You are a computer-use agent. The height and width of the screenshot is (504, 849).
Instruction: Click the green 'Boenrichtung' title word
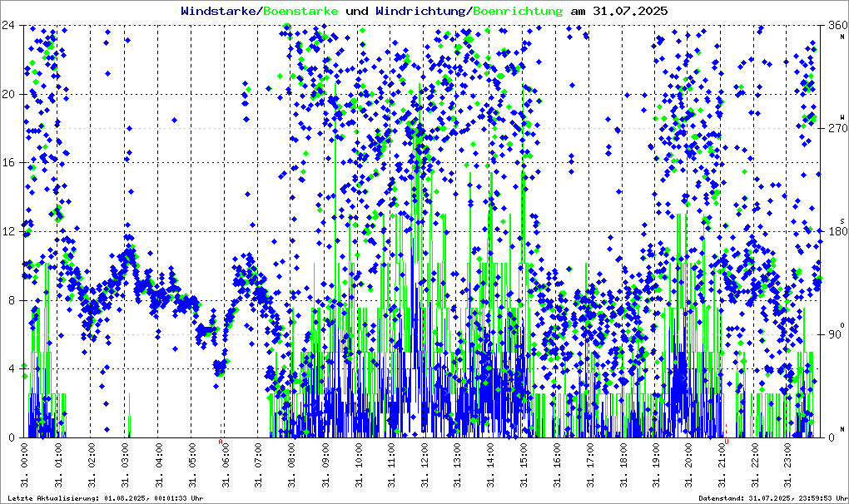(518, 12)
